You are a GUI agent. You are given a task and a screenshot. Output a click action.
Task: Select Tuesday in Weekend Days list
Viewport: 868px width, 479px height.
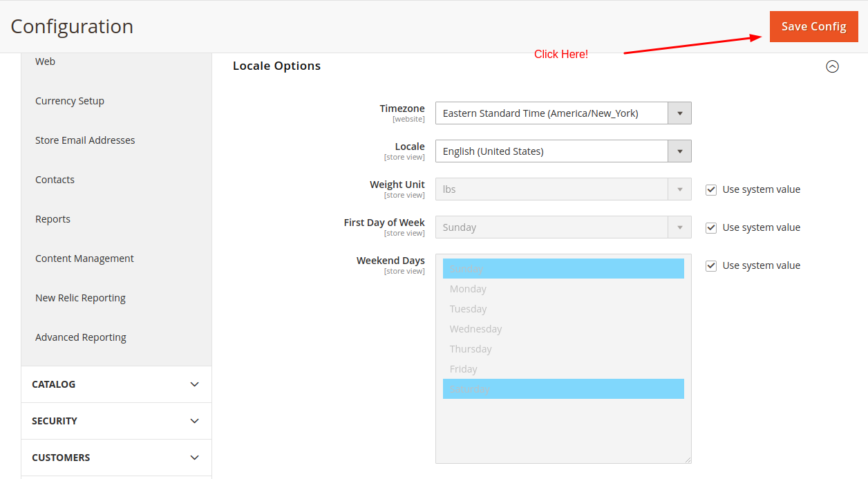[x=563, y=309]
